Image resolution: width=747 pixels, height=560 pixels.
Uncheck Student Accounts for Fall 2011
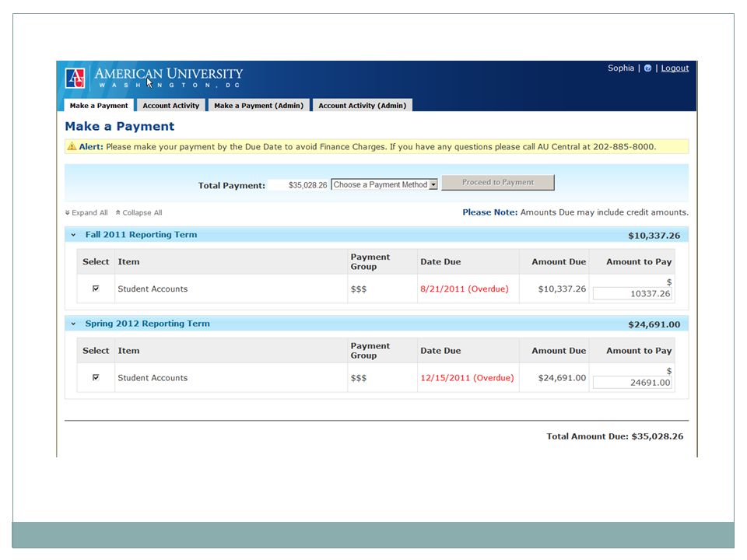pos(96,288)
